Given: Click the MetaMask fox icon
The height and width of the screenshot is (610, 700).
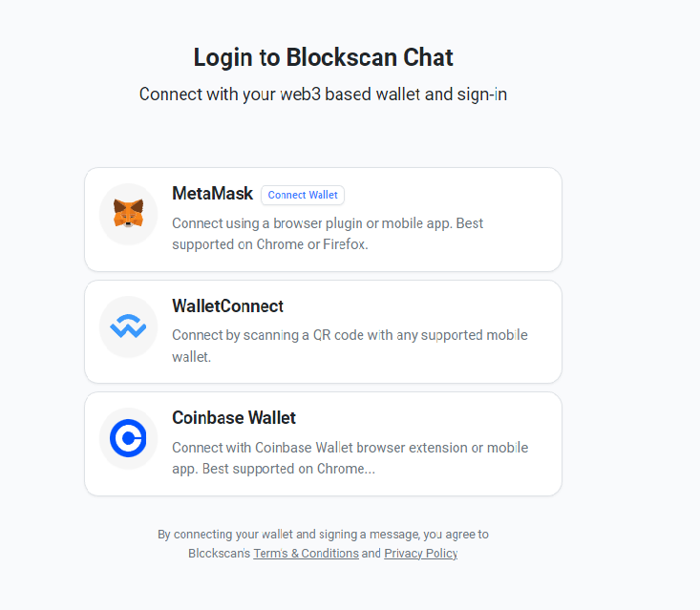Looking at the screenshot, I should click(128, 213).
